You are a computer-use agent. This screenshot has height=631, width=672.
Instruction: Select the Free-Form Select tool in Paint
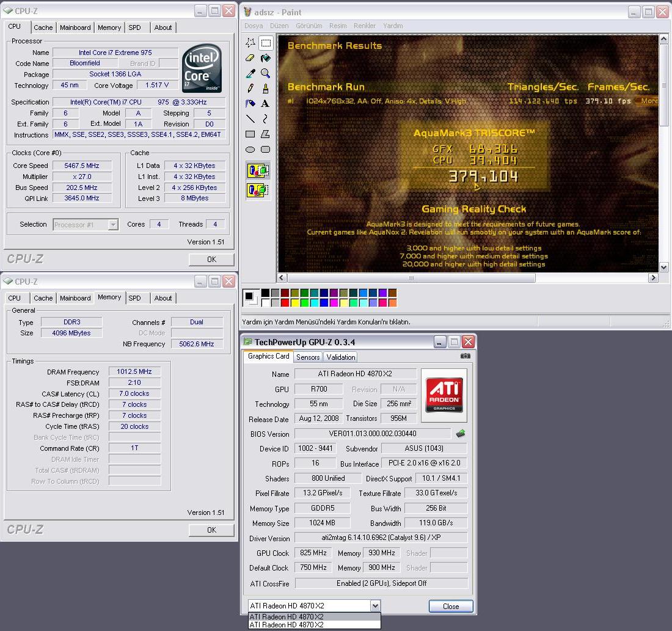pyautogui.click(x=250, y=42)
